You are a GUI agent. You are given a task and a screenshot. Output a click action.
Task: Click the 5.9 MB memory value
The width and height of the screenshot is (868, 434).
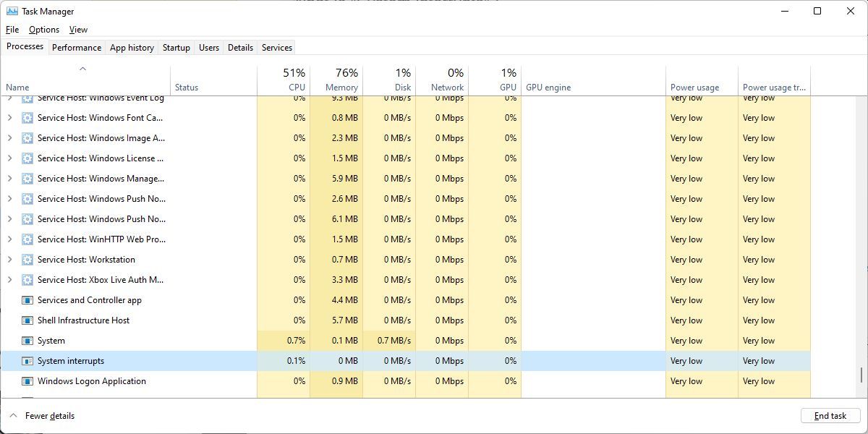point(345,179)
